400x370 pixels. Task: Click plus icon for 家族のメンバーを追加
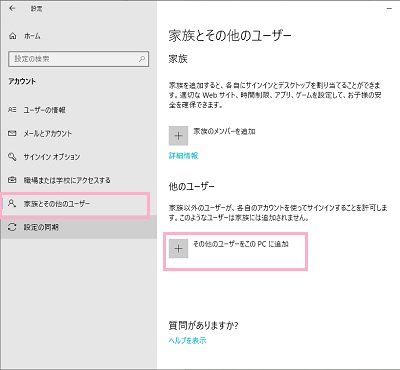click(178, 136)
